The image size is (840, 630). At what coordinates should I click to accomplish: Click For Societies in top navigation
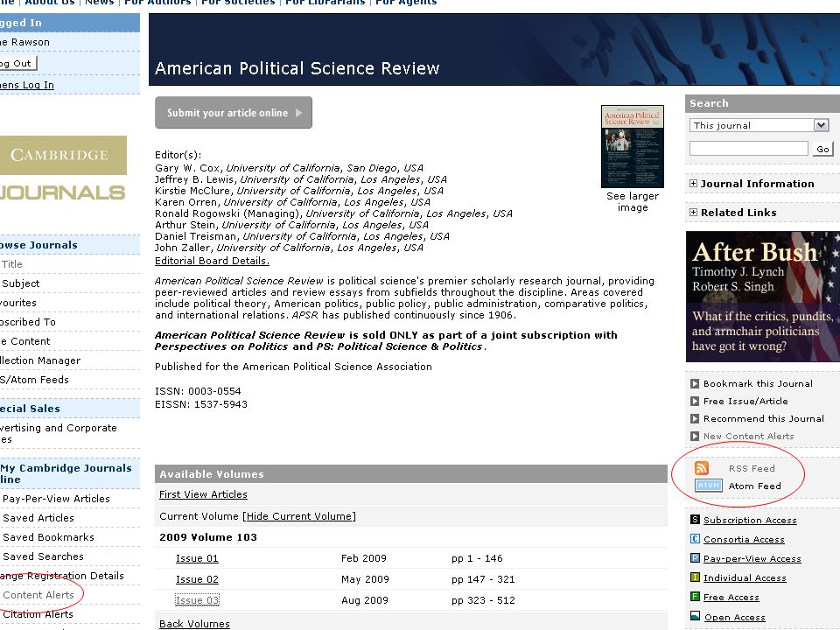coord(238,3)
